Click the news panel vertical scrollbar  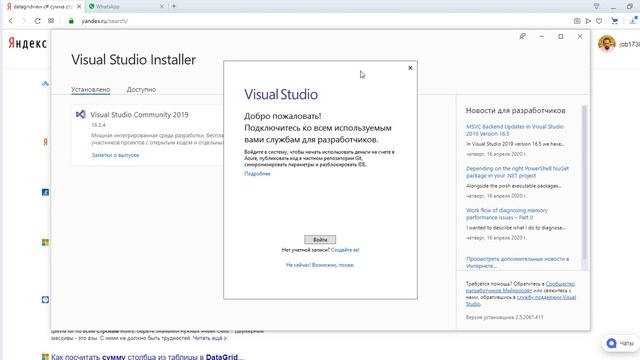tap(584, 182)
